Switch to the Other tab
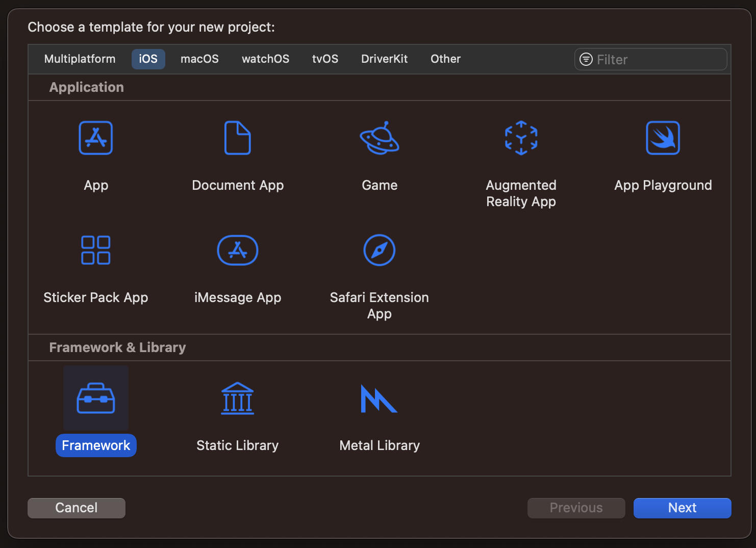 [445, 59]
